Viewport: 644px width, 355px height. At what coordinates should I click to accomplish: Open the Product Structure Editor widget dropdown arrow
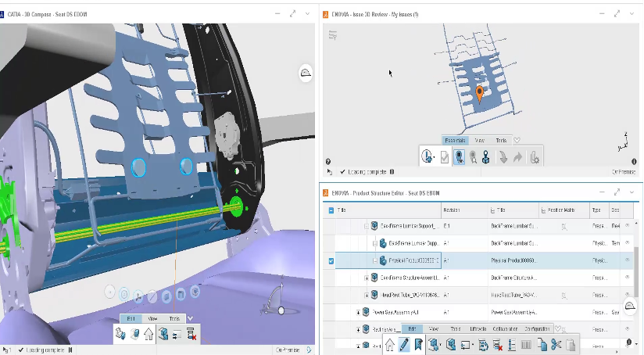631,192
